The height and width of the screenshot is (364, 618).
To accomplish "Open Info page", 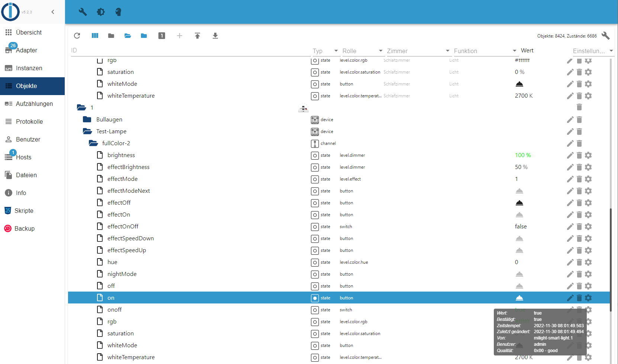I will click(32, 193).
